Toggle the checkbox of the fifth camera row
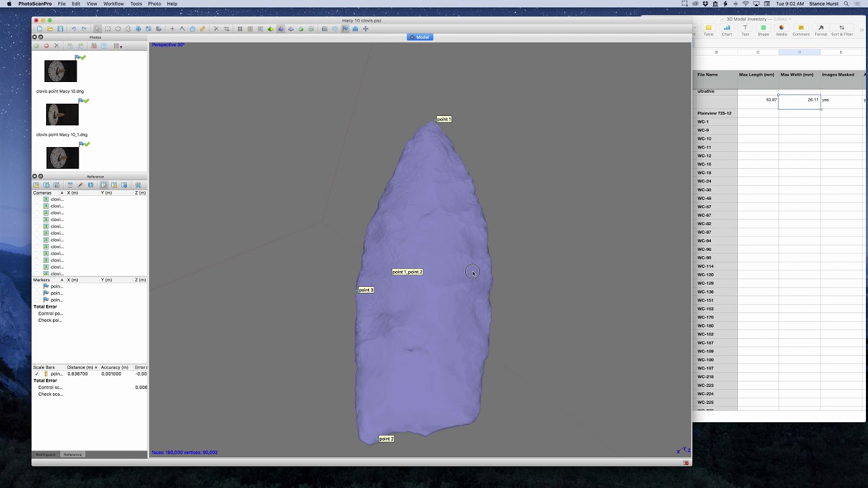 pyautogui.click(x=37, y=226)
